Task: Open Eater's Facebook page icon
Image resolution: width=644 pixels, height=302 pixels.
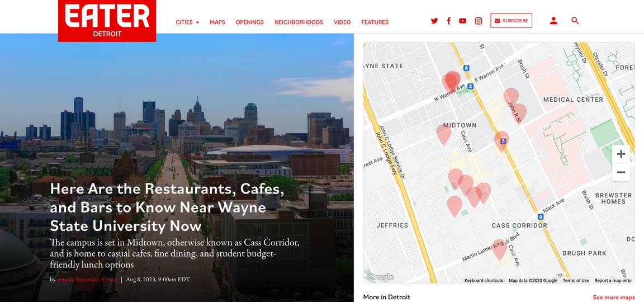Action: pos(448,21)
